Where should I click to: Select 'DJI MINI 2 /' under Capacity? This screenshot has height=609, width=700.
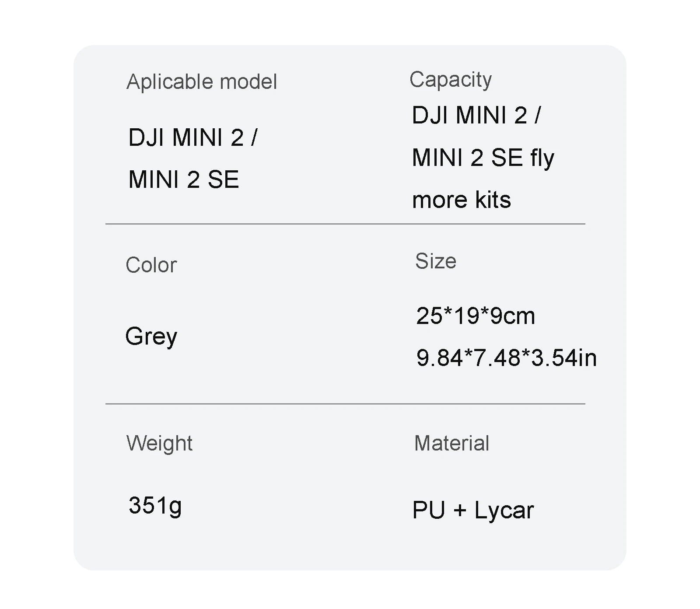(476, 115)
